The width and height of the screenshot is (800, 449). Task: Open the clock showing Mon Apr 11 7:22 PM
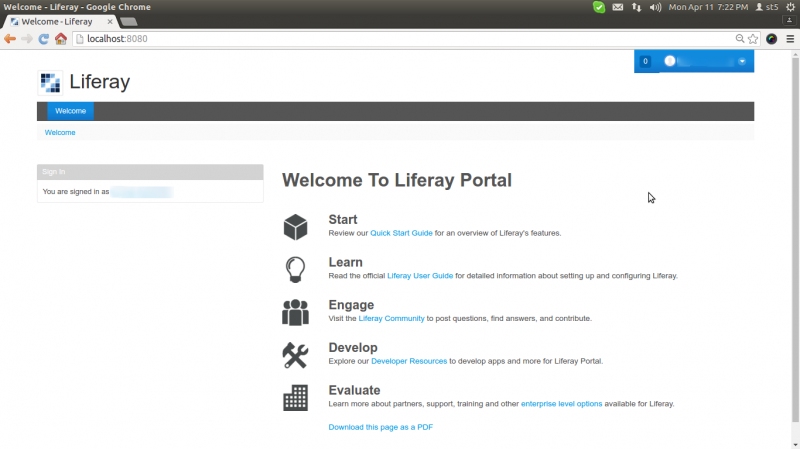pos(708,7)
